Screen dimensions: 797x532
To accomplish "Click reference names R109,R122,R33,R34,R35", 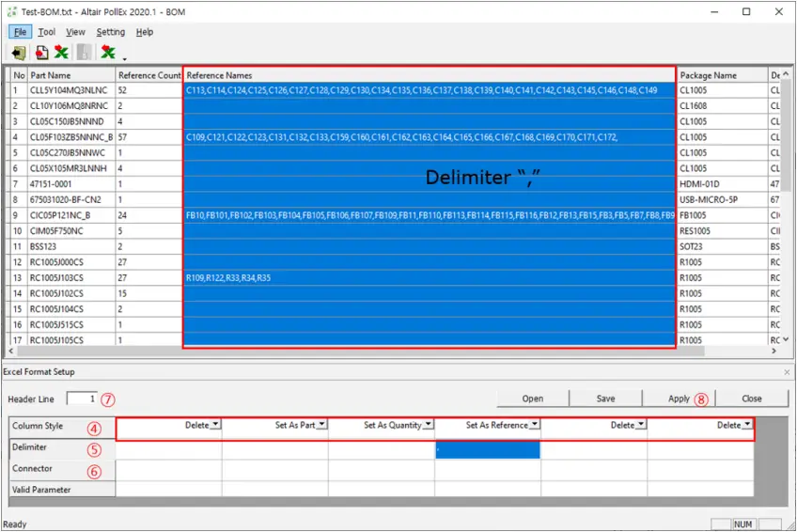I will [430, 278].
